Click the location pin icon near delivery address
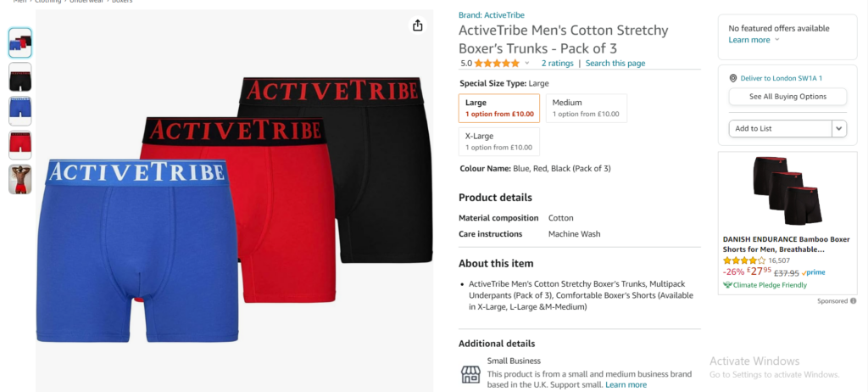 tap(733, 78)
